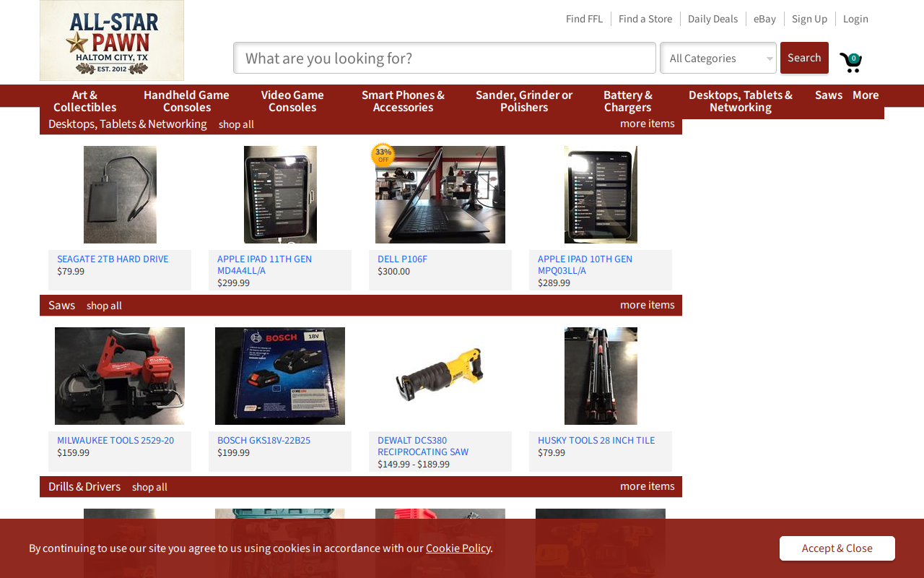
Task: Click the Search button
Action: [804, 58]
